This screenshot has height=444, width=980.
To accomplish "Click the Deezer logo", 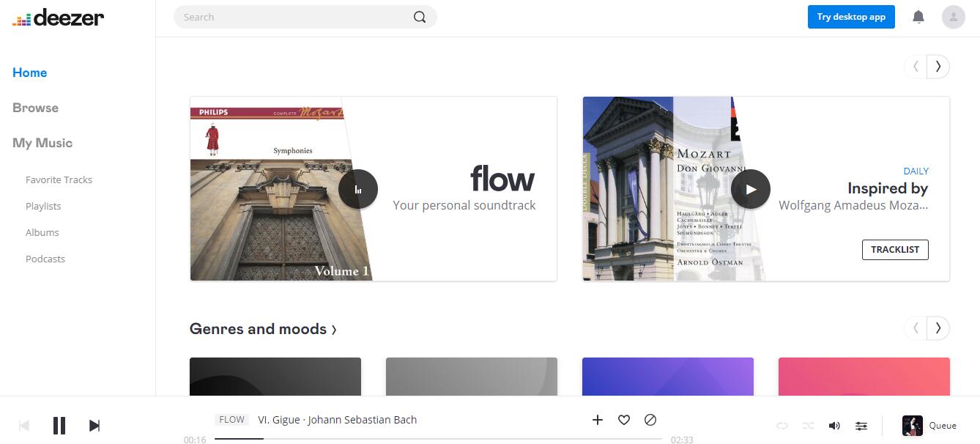I will [x=58, y=17].
